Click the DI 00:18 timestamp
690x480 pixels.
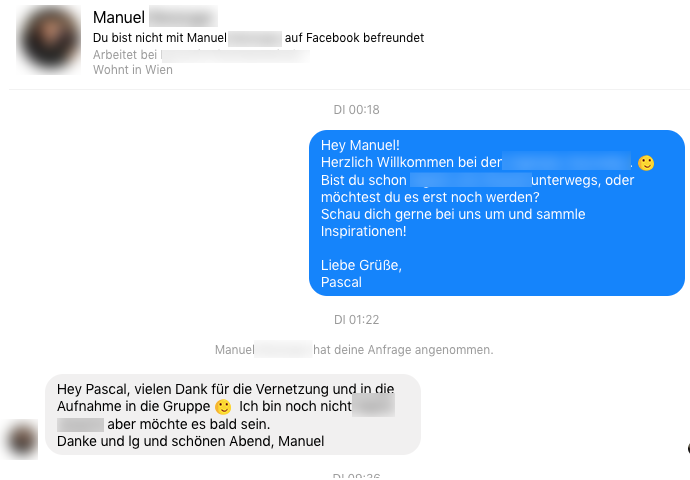click(x=356, y=110)
